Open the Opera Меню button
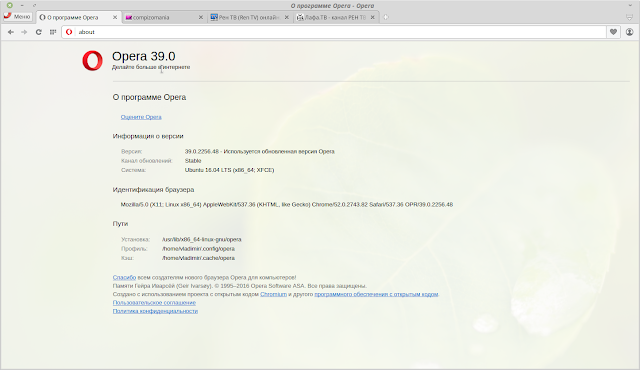The height and width of the screenshot is (370, 640). (x=17, y=17)
